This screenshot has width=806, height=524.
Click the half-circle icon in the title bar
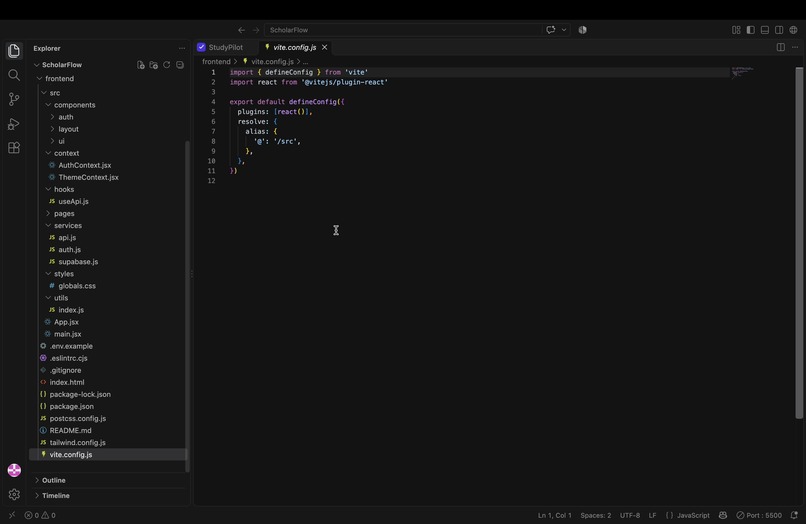(582, 30)
